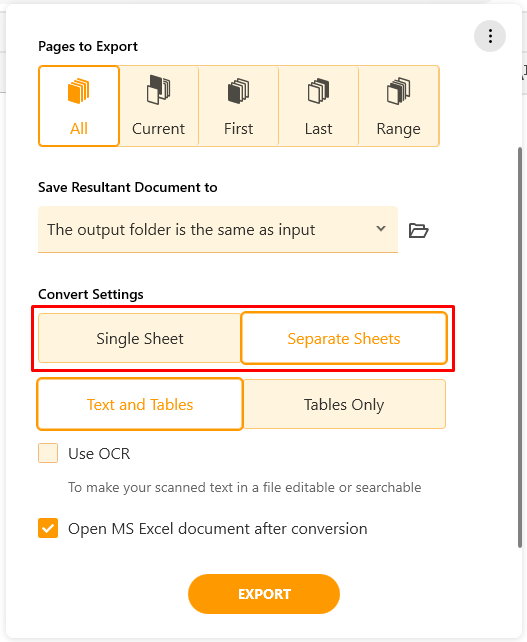Select the Separate Sheets option
This screenshot has width=527, height=642.
coord(344,338)
